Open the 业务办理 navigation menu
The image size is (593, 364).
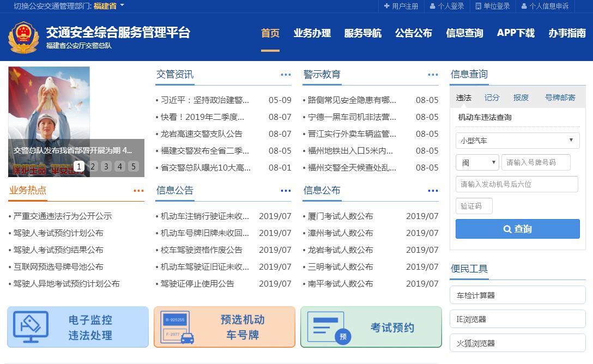pyautogui.click(x=312, y=33)
